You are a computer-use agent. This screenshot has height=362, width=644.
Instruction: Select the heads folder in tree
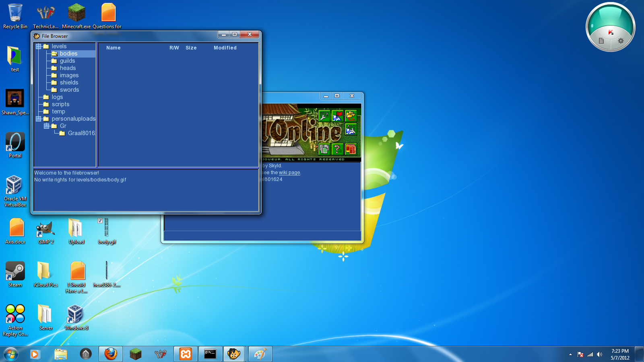[x=68, y=68]
